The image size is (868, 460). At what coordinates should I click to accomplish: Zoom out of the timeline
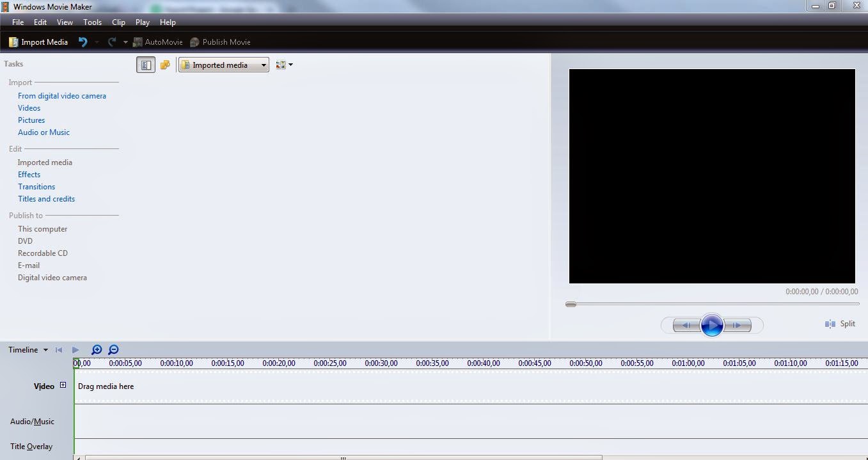coord(113,350)
